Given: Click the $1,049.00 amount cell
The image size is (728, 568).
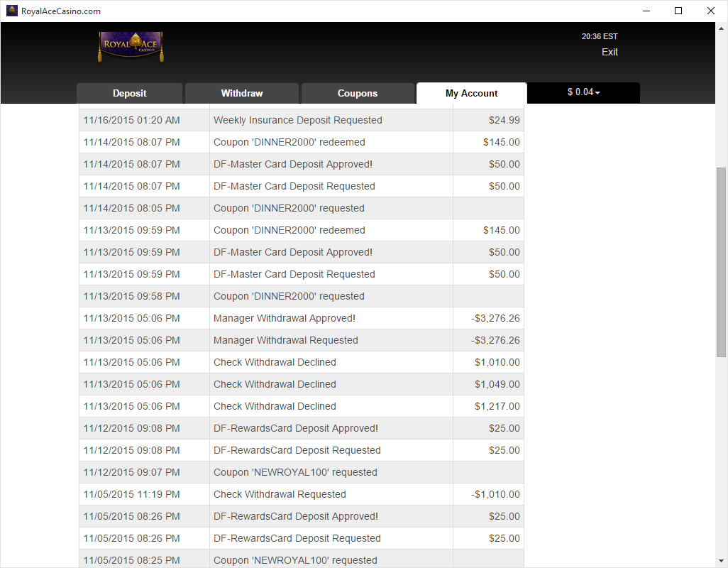Looking at the screenshot, I should click(488, 385).
